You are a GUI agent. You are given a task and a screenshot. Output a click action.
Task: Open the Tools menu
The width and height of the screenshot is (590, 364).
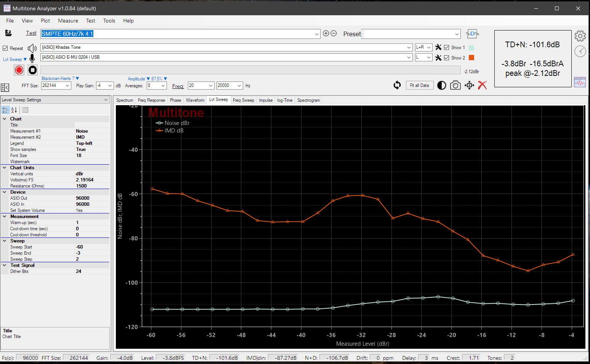coord(109,21)
